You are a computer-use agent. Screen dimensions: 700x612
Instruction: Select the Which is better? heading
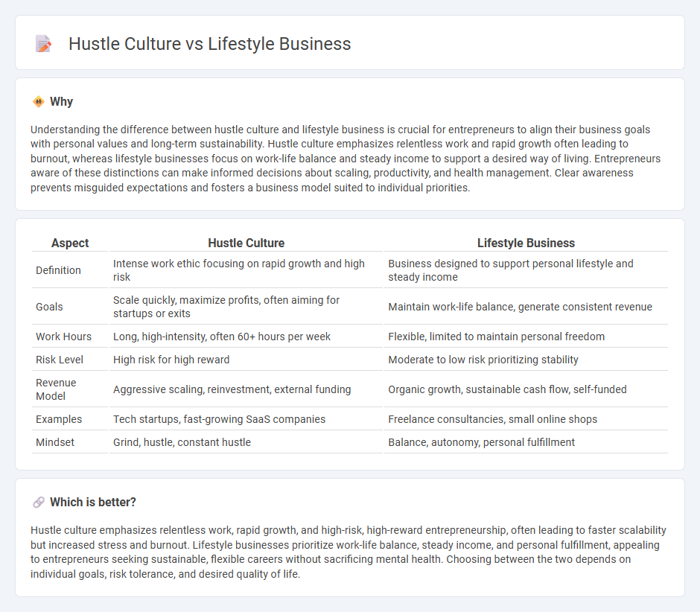coord(93,503)
